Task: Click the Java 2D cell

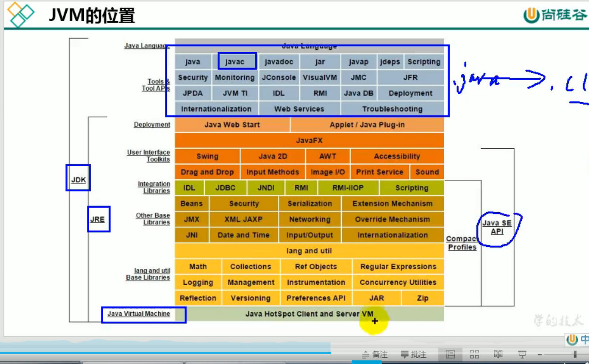Action: (273, 156)
